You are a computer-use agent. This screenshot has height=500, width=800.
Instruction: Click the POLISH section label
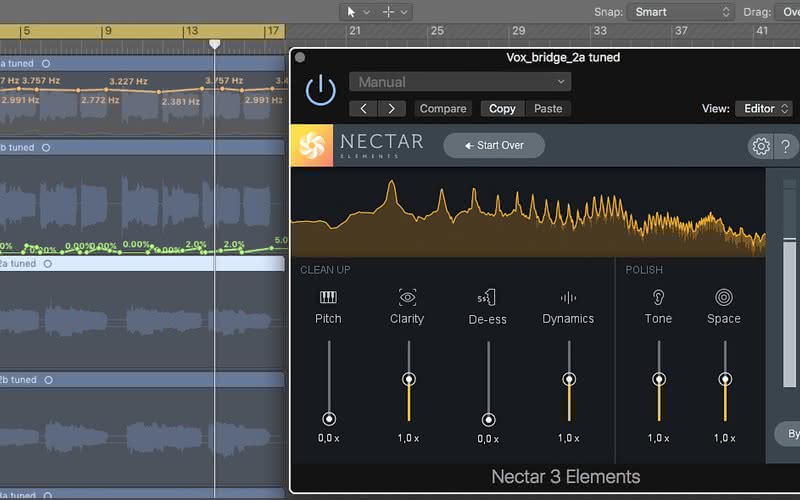[644, 270]
